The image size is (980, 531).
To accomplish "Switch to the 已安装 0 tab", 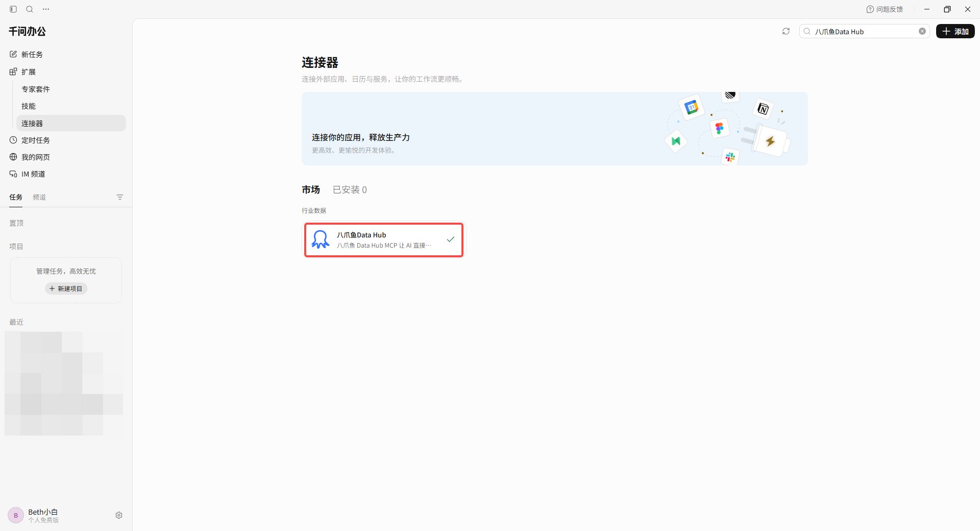I will coord(350,189).
